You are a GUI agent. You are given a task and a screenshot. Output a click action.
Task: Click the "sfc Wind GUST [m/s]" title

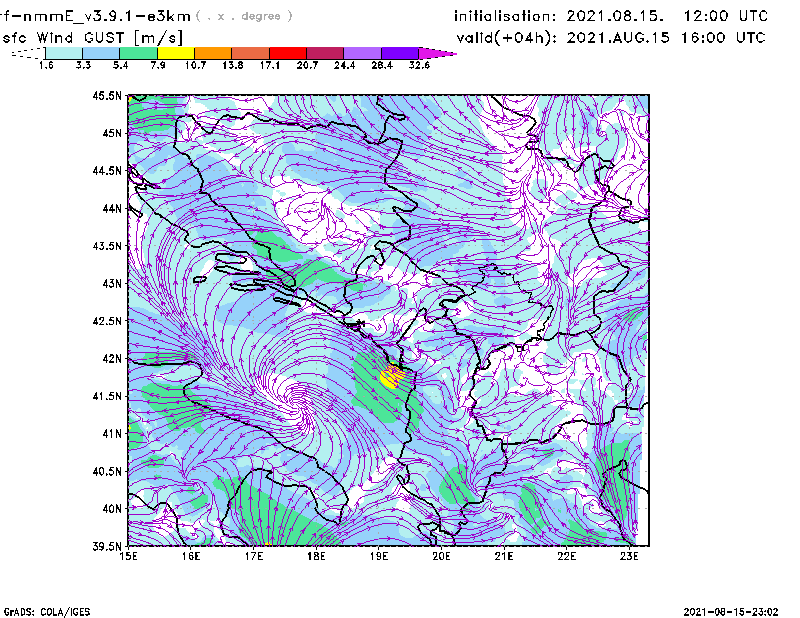92,38
